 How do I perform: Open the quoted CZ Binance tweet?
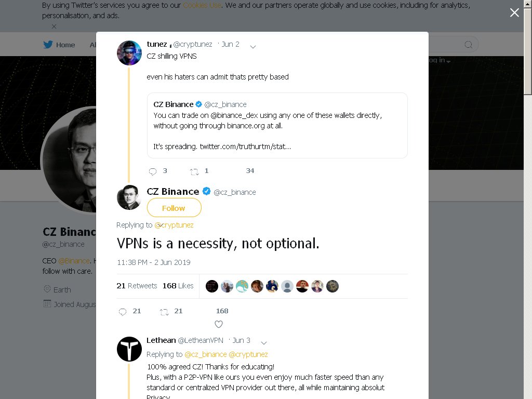(x=277, y=125)
